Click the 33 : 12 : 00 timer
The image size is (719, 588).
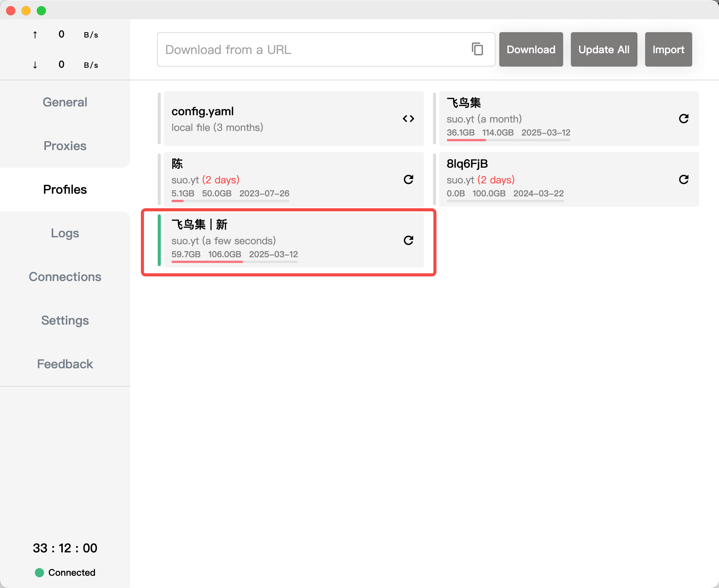(65, 548)
